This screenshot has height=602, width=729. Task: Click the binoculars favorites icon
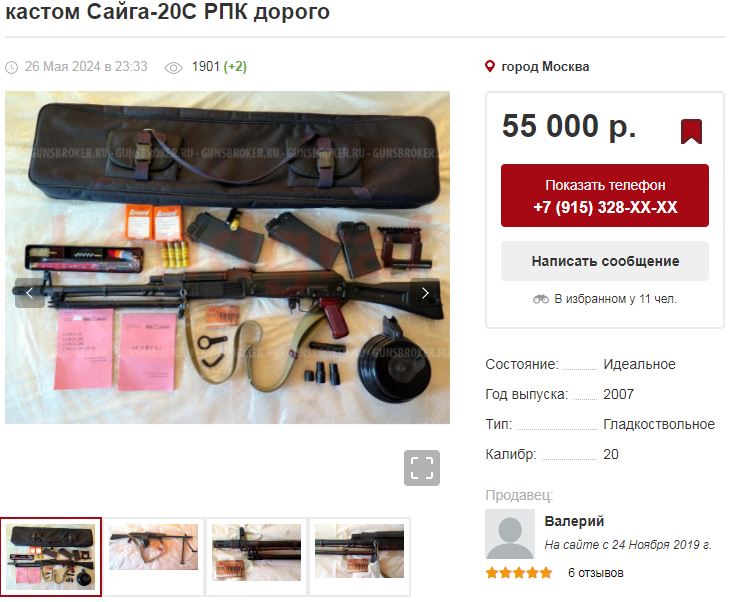(541, 299)
